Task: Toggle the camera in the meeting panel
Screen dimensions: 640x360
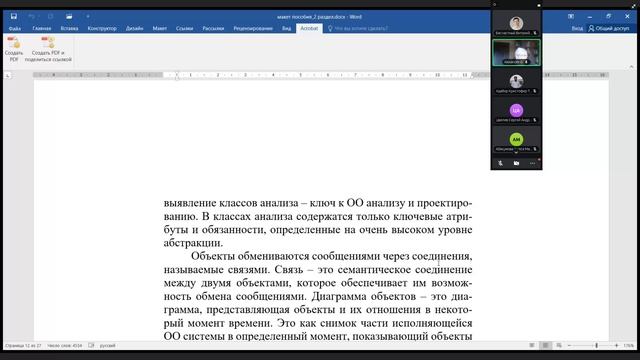Action: [516, 163]
